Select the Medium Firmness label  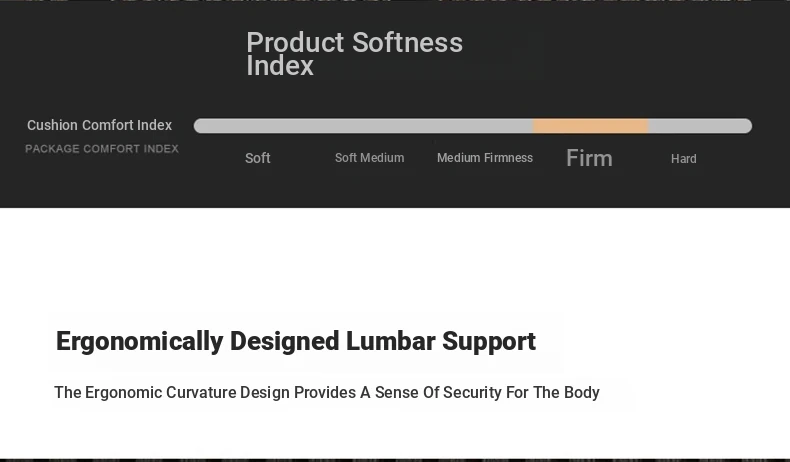(485, 158)
